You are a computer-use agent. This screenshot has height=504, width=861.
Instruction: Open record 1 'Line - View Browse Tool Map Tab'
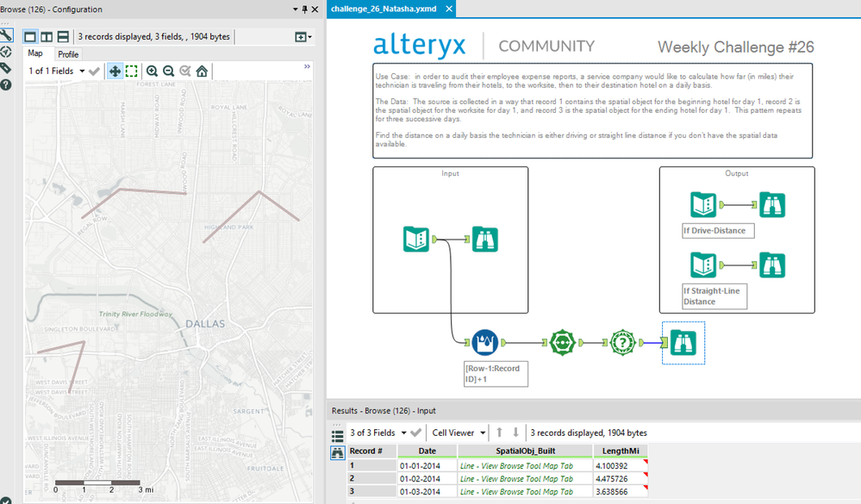pyautogui.click(x=526, y=465)
